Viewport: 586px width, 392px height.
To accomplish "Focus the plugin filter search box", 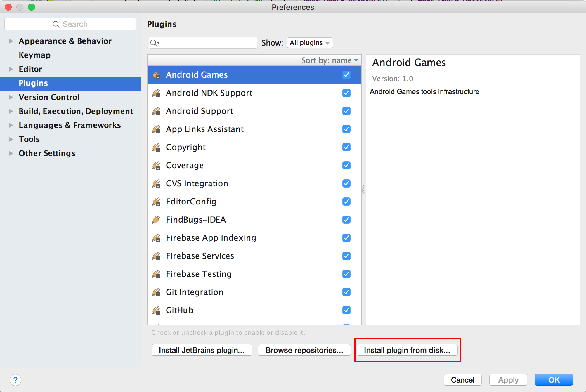I will [203, 43].
